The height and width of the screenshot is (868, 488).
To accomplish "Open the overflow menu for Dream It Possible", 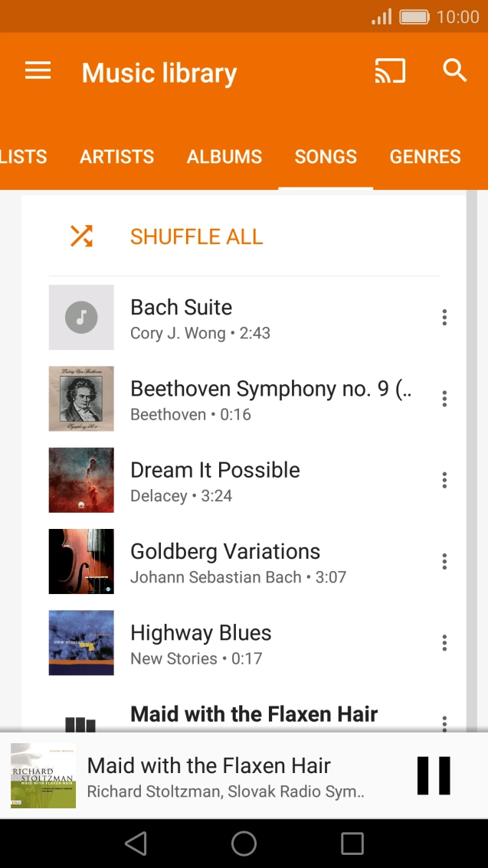I will coord(444,480).
